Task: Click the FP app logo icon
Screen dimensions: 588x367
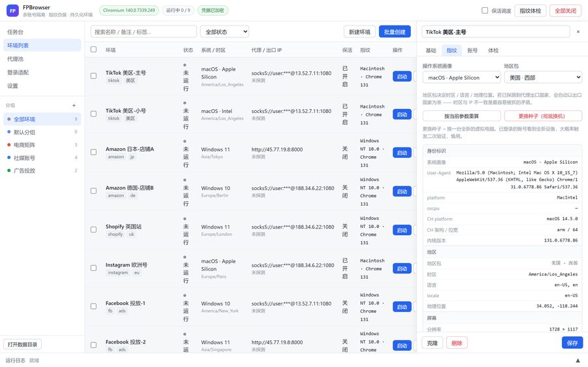Action: [13, 10]
